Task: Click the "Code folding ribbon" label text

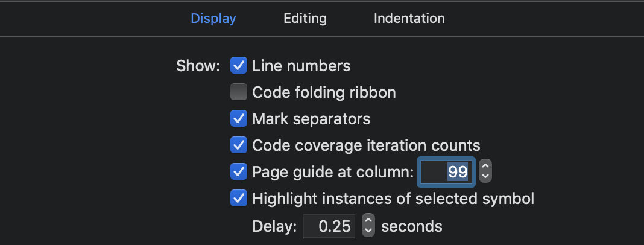Action: pos(324,92)
